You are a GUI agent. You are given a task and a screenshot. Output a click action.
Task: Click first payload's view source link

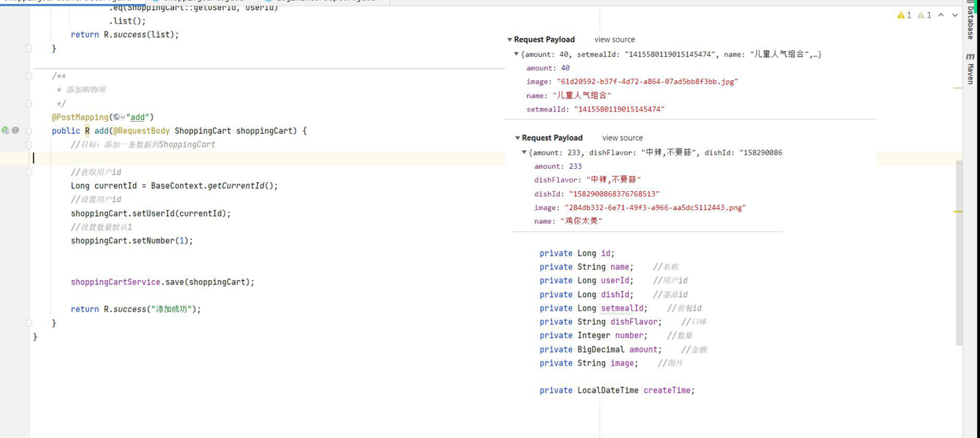[x=615, y=40]
